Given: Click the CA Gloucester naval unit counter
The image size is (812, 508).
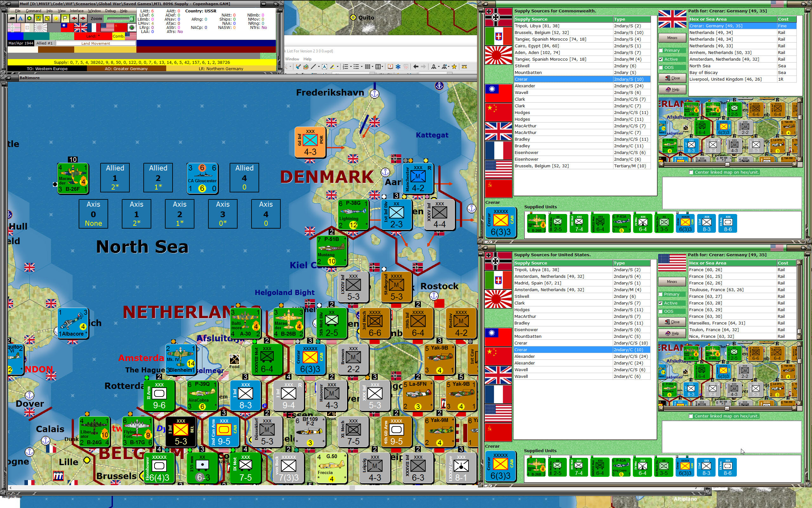Looking at the screenshot, I should pos(202,178).
